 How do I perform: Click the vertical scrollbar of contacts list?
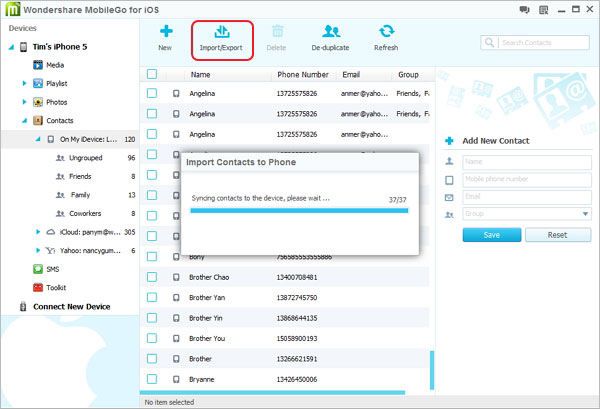432,370
